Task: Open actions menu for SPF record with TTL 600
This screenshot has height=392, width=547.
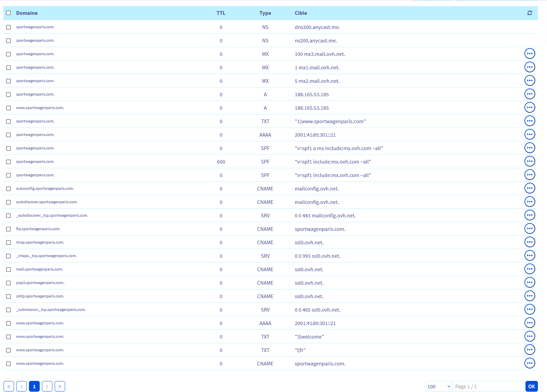Action: [x=529, y=162]
